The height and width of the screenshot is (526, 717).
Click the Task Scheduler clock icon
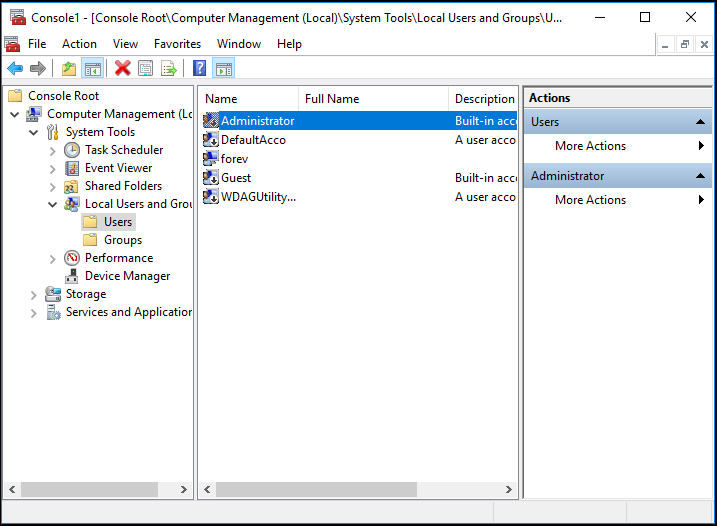(72, 150)
